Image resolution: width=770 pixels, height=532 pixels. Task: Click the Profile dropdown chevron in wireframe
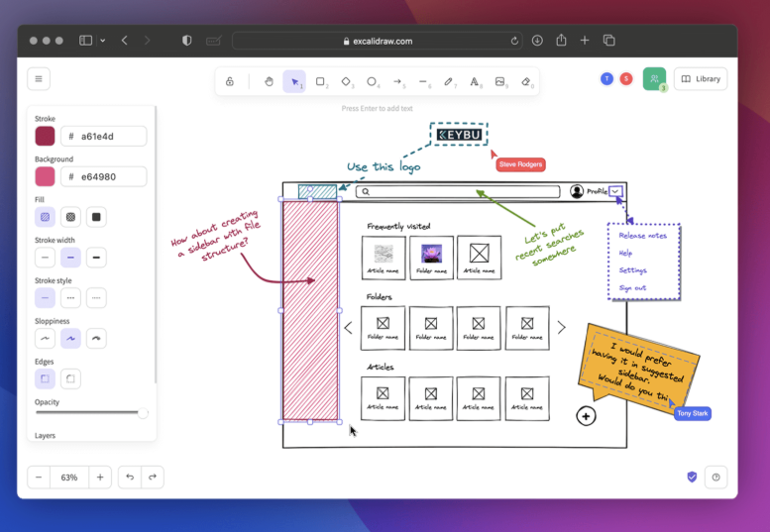(615, 191)
